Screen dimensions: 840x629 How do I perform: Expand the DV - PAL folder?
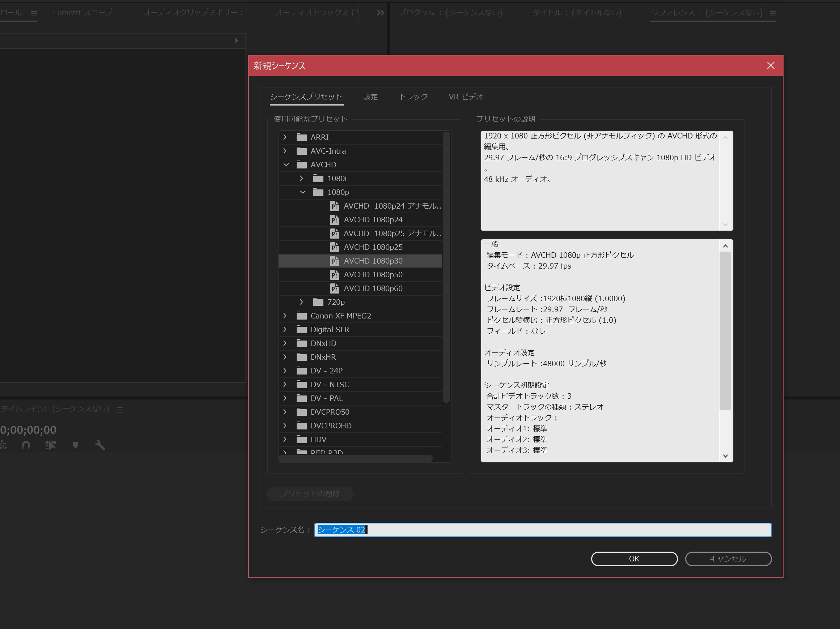[285, 398]
